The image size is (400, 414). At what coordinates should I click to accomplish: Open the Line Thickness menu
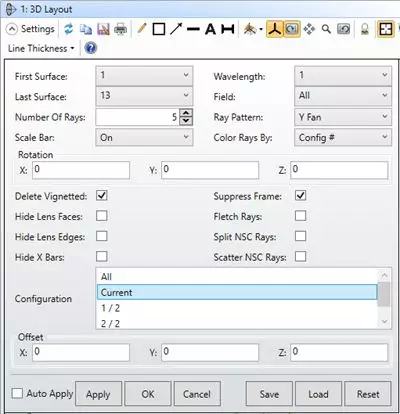pos(41,49)
